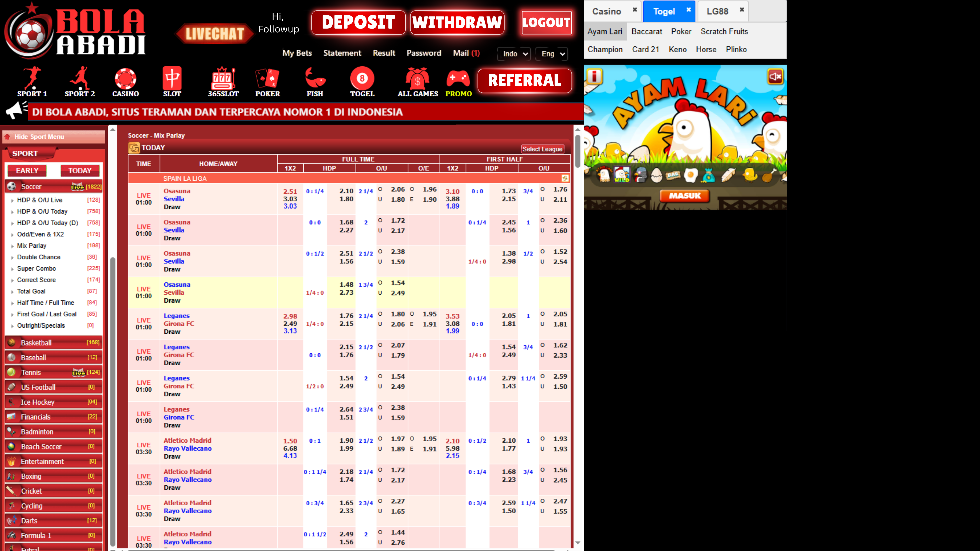Click Atletico Madrid 1X2 odds 1.50
This screenshot has height=551, width=980.
(x=290, y=441)
